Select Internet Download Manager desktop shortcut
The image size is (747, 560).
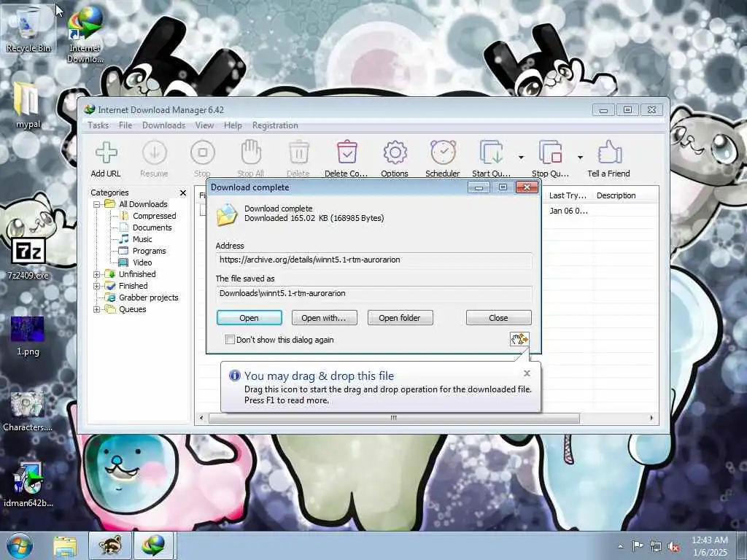[x=85, y=34]
